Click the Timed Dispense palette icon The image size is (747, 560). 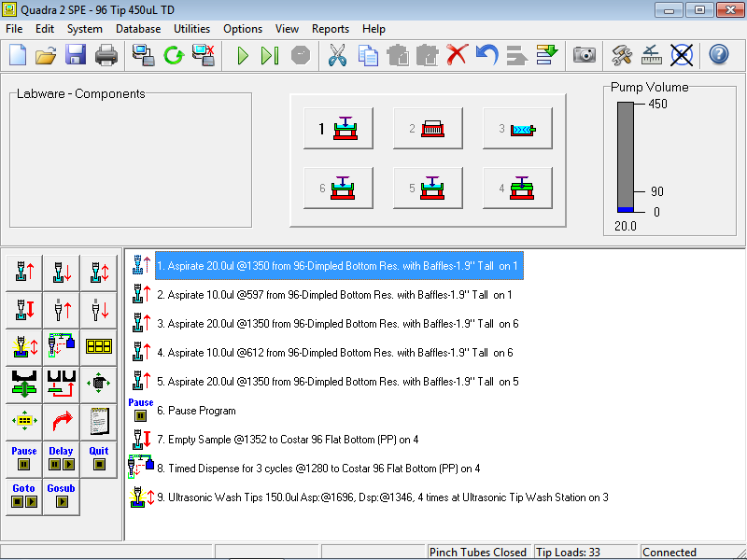click(x=62, y=347)
